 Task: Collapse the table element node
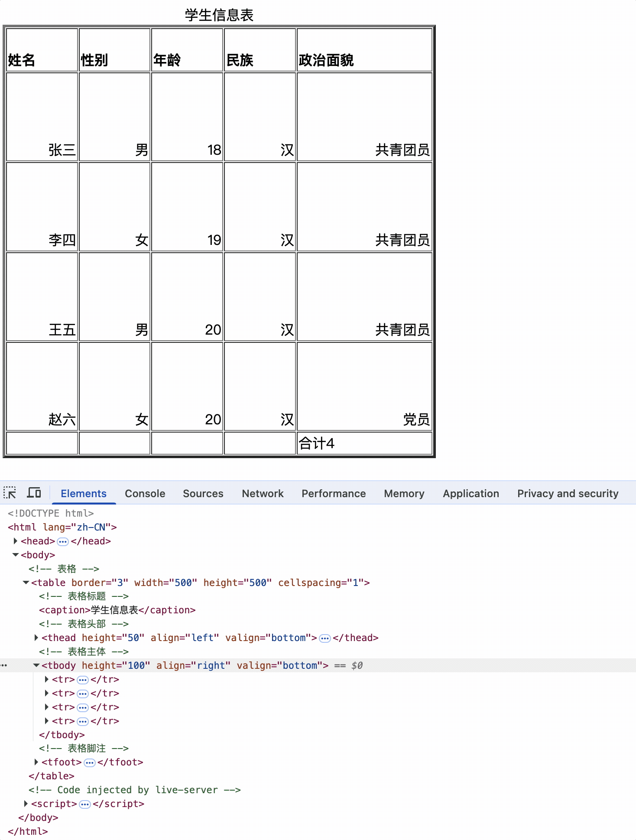click(x=26, y=583)
